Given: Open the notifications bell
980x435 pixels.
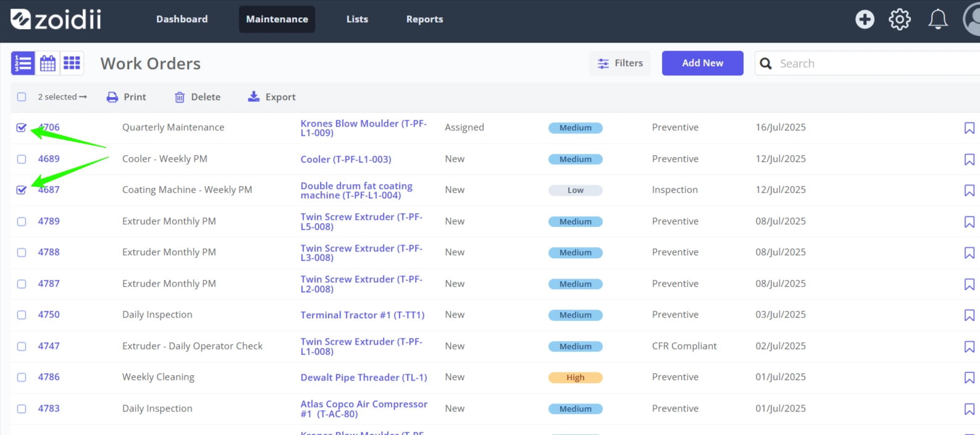Looking at the screenshot, I should [938, 19].
